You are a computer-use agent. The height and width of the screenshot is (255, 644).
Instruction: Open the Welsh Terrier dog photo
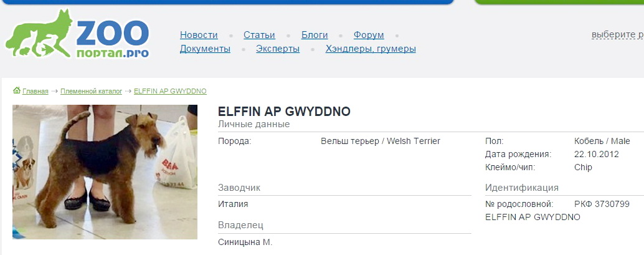(105, 172)
